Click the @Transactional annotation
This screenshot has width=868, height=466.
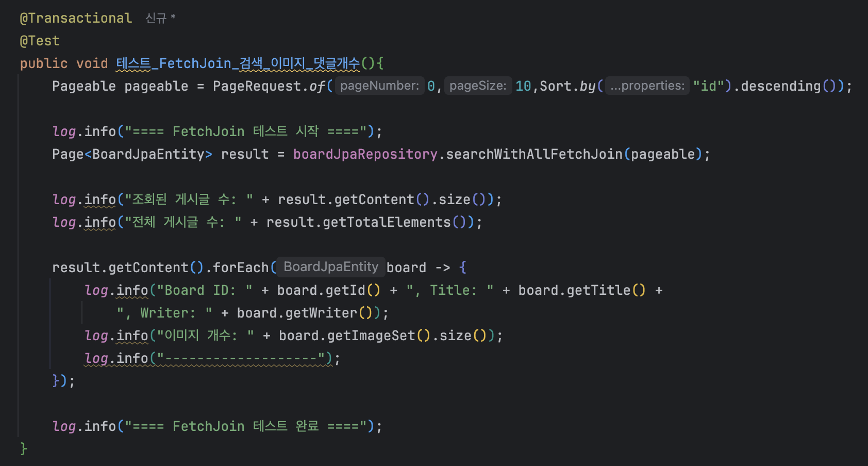76,18
